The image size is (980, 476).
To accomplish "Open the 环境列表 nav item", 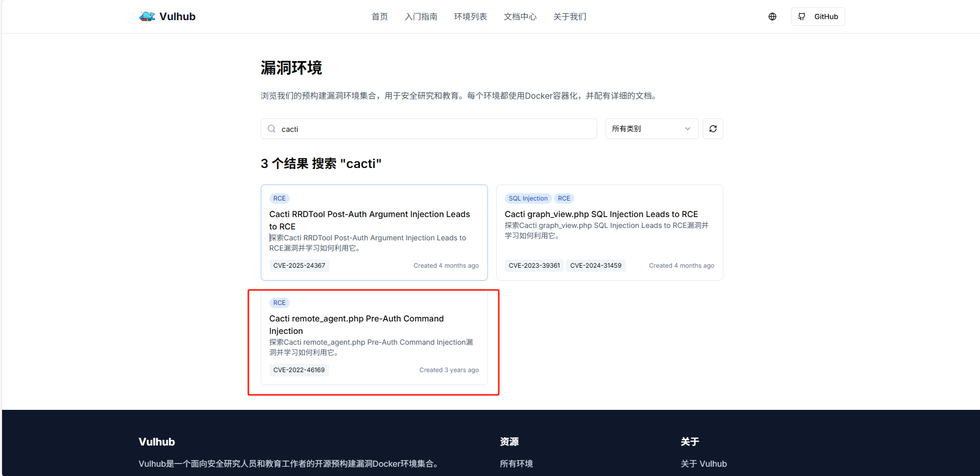I will (470, 17).
